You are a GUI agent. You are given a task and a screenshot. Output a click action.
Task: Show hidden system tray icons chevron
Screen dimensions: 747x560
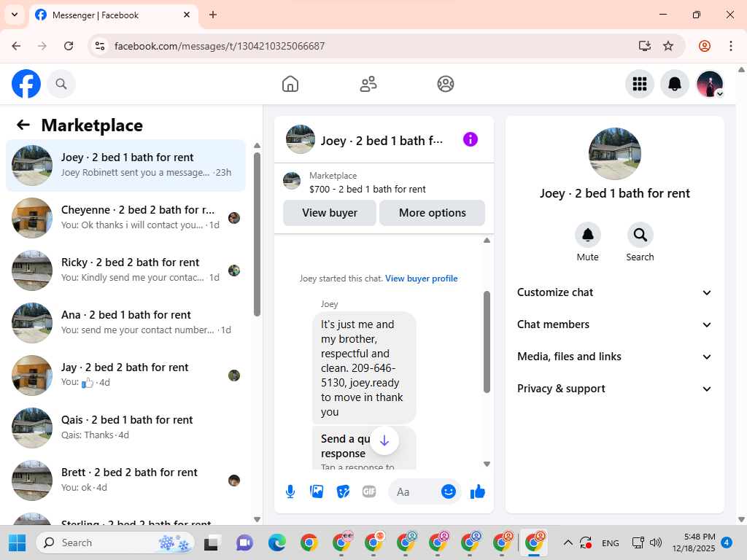(568, 542)
